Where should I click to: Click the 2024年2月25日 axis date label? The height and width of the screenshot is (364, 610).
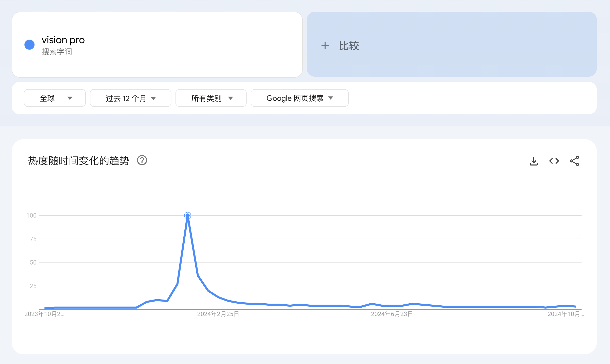pos(218,314)
